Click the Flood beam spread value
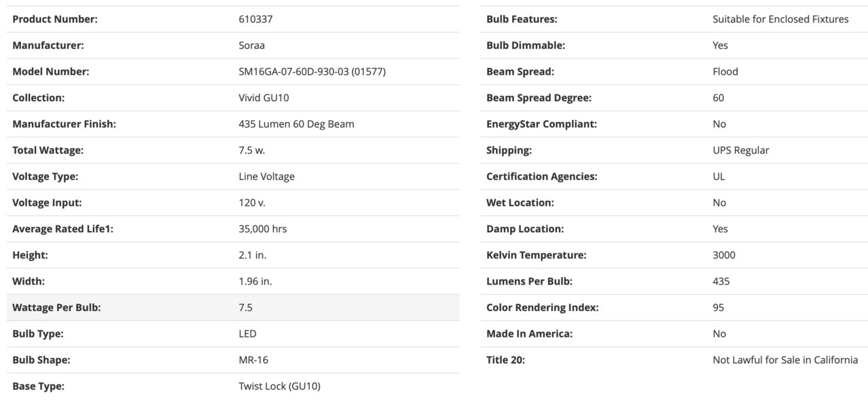868x406 pixels. tap(725, 71)
